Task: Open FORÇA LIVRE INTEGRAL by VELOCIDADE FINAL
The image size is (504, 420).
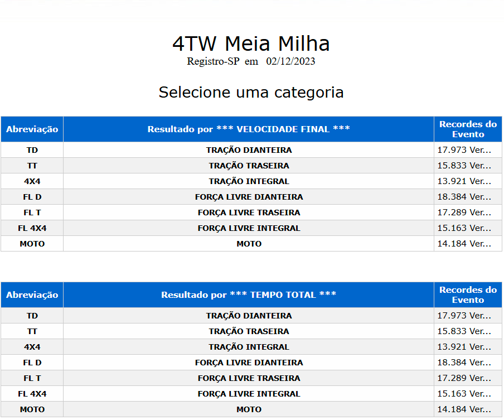Action: (x=249, y=228)
